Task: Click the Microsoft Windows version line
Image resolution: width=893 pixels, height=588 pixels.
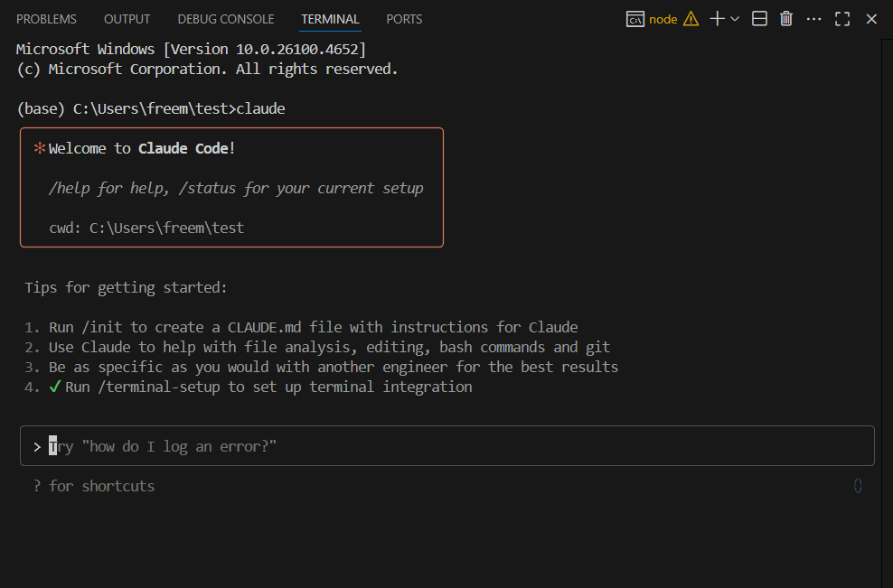Action: click(x=191, y=50)
